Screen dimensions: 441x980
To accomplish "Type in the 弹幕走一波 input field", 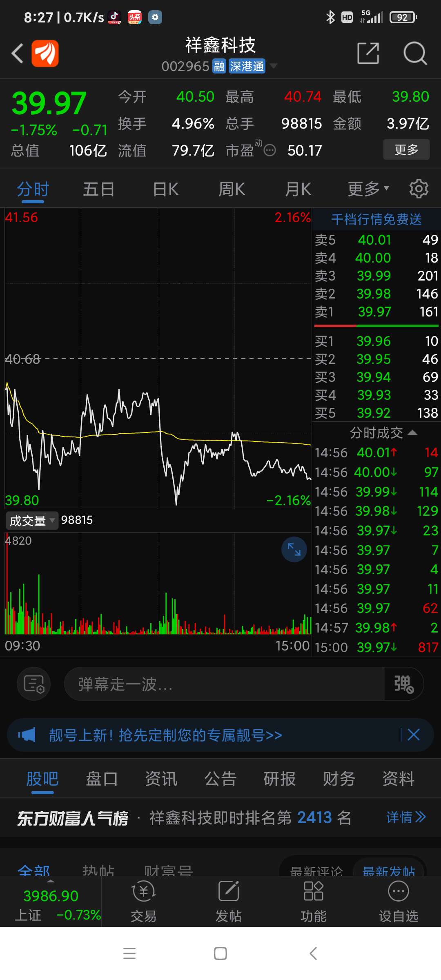I will point(224,684).
